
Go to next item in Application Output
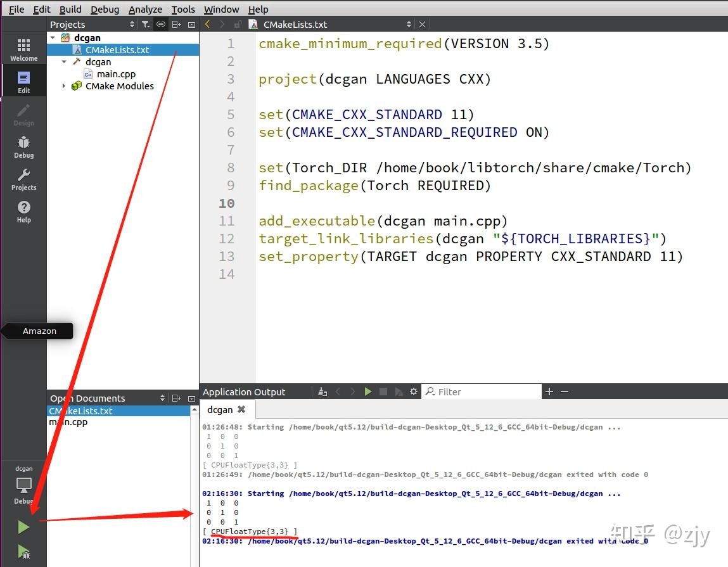point(353,392)
